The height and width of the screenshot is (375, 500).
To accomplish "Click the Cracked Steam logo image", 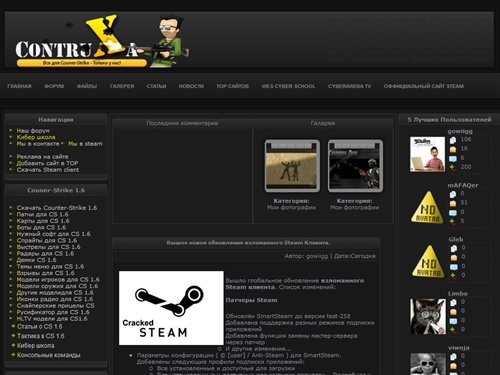I will 171,308.
